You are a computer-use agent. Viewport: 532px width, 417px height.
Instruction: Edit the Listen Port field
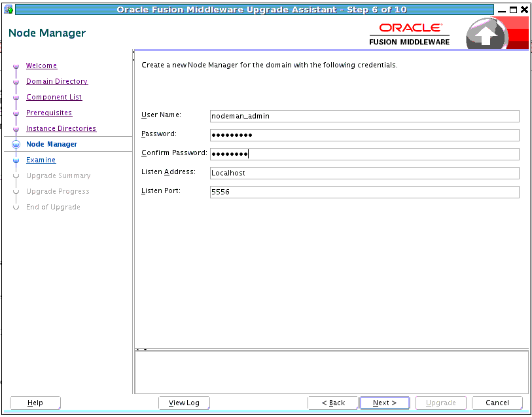tap(364, 192)
